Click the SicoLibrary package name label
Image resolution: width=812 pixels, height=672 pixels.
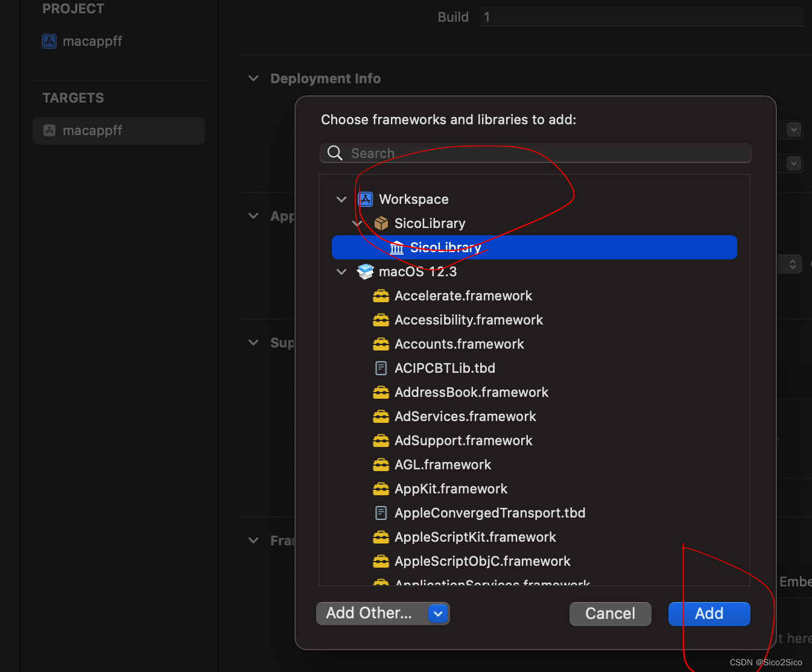pos(430,223)
